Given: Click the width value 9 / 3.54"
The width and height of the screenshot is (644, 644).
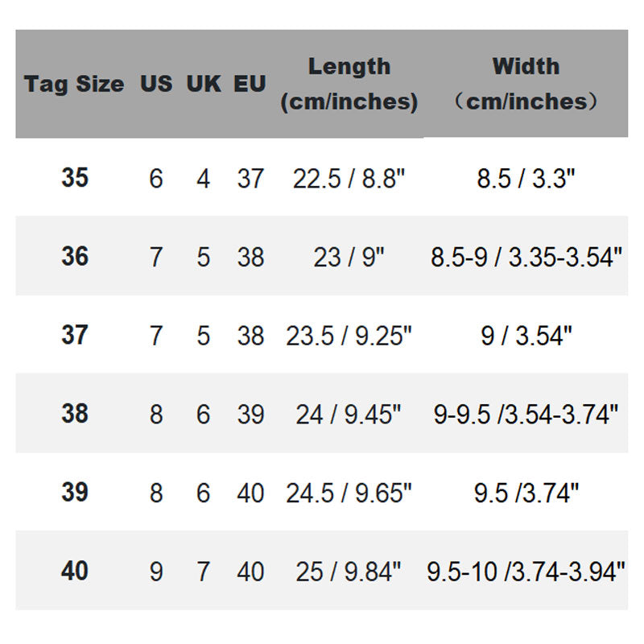Looking at the screenshot, I should [526, 335].
